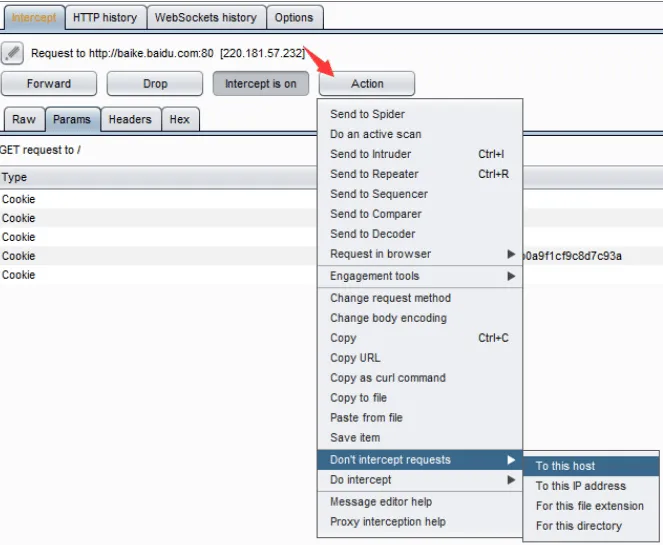Expand the Engagement tools submenu
Screen dimensions: 663x545
[420, 276]
